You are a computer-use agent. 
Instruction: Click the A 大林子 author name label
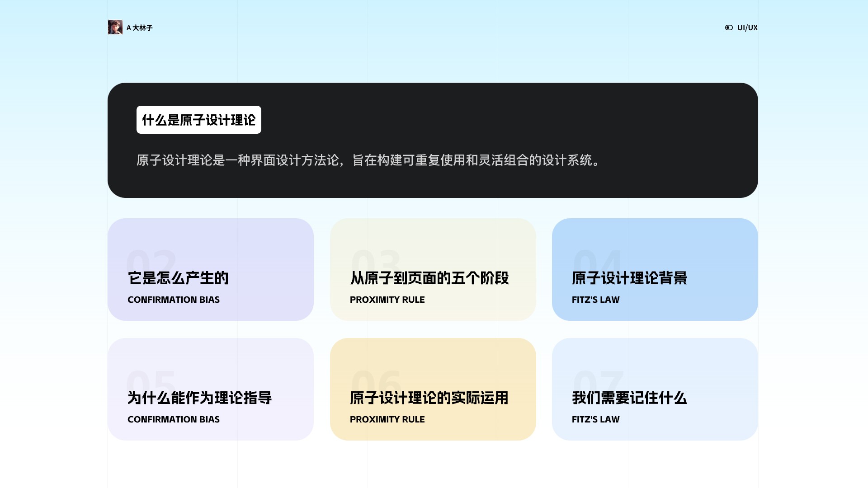139,28
